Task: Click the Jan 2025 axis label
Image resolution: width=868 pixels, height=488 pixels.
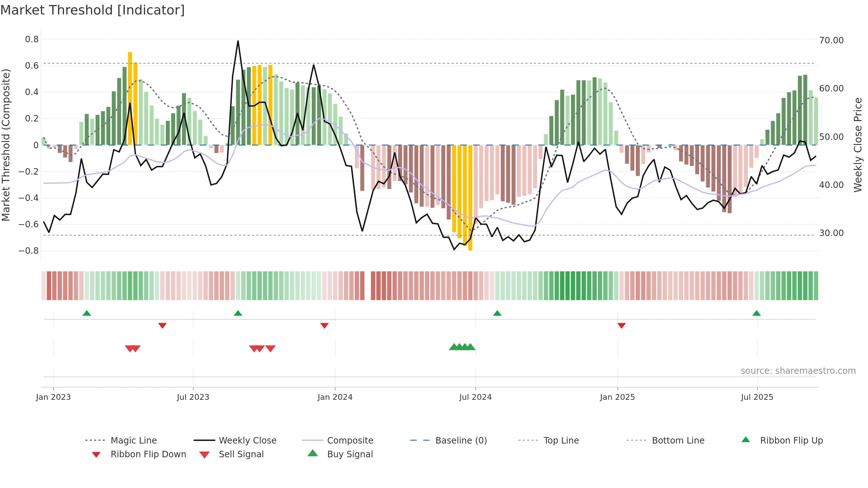Action: point(618,397)
